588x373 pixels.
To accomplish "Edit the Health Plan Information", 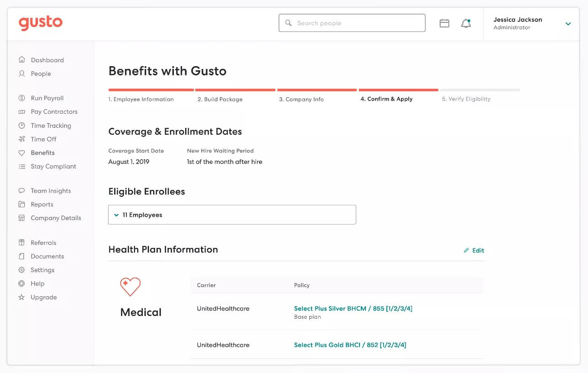I will point(474,250).
